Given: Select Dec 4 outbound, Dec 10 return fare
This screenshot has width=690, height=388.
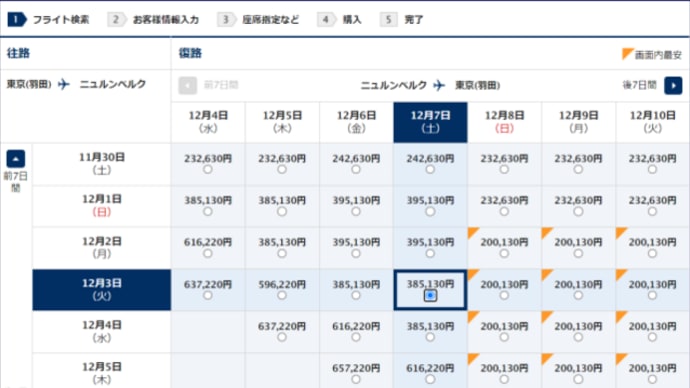Looking at the screenshot, I should [653, 337].
